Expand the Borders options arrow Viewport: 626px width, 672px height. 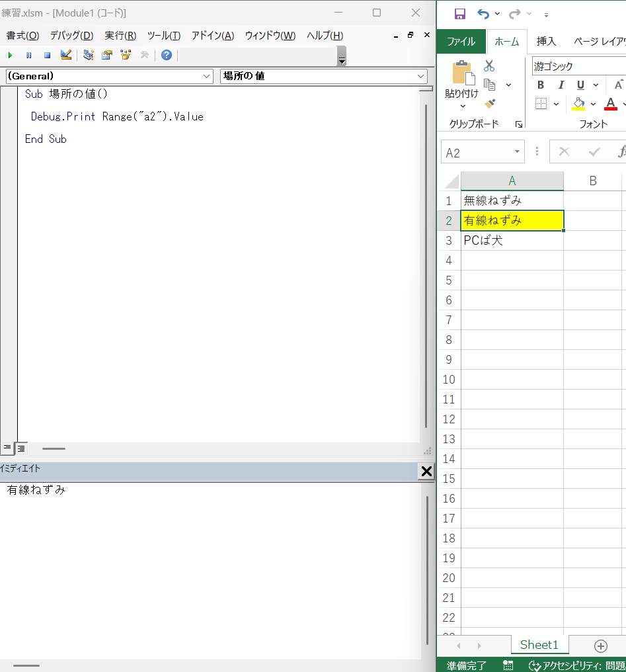coord(556,104)
